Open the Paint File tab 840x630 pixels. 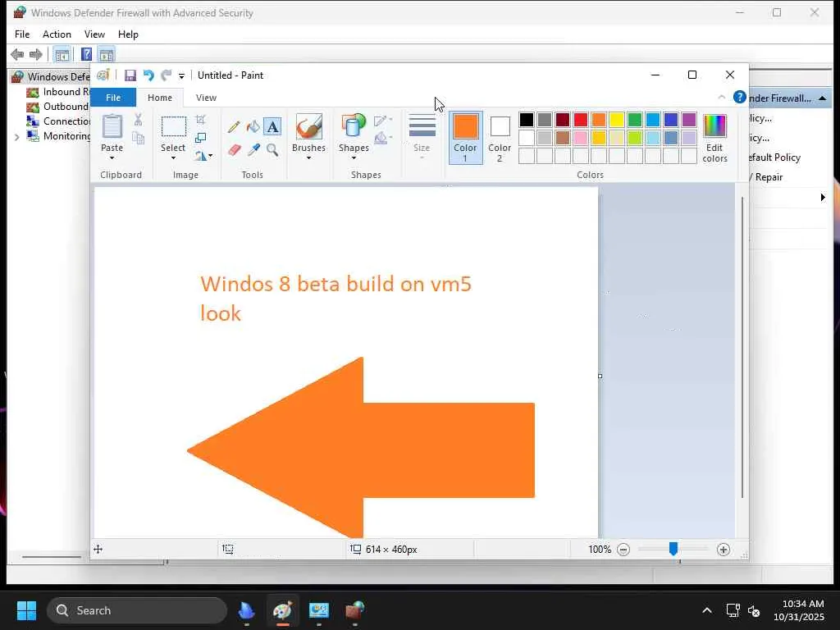pos(113,98)
